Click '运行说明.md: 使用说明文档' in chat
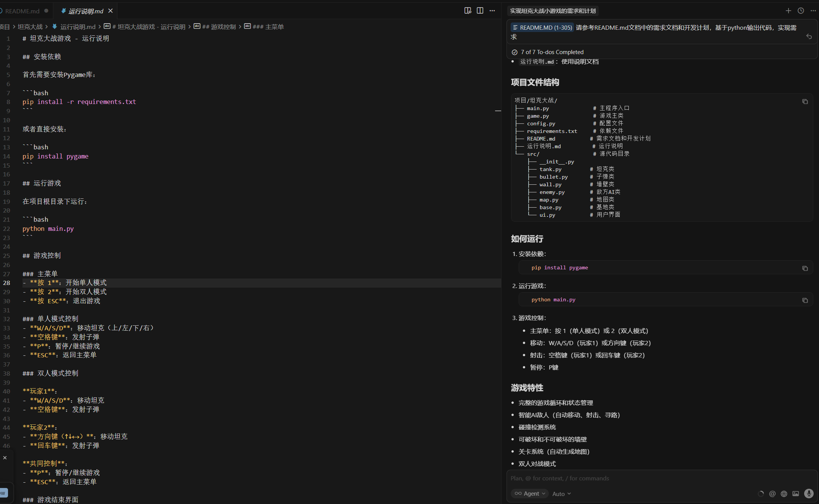Screen dimensions: 819x504 click(x=559, y=62)
